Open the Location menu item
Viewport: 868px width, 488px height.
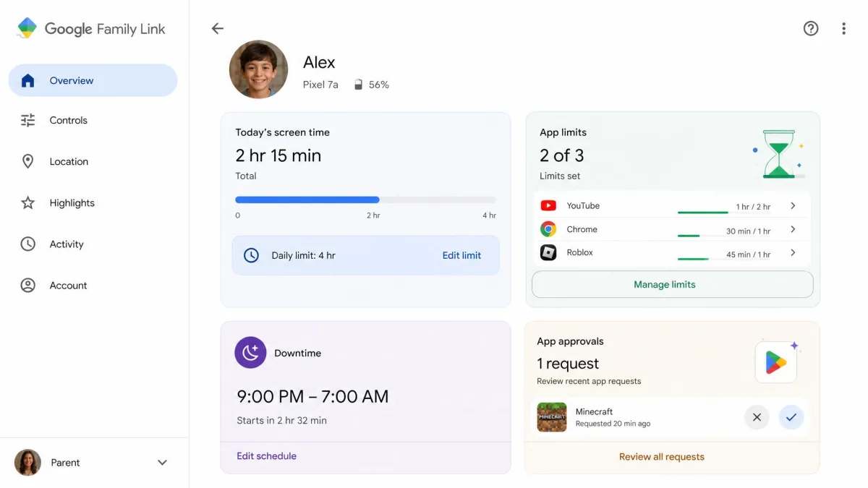(93, 161)
